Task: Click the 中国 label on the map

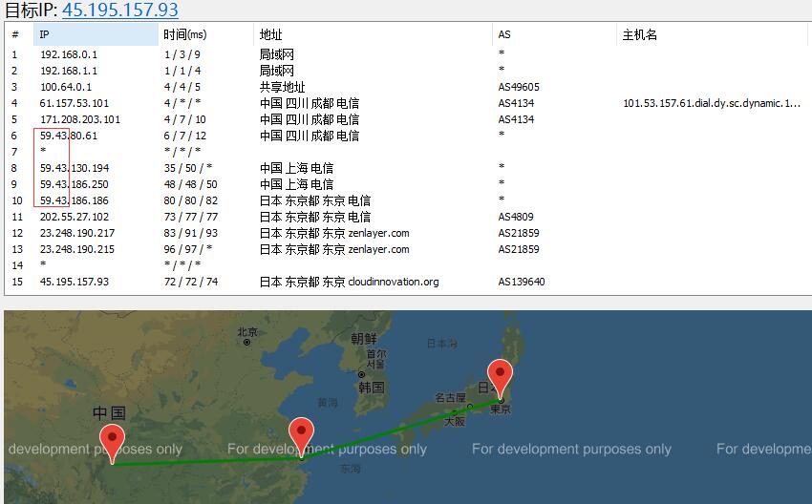Action: tap(109, 413)
